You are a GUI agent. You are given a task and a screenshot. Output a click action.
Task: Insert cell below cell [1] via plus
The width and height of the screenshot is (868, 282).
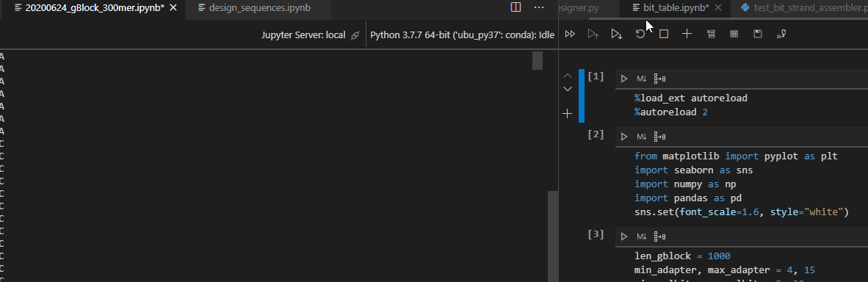click(567, 114)
